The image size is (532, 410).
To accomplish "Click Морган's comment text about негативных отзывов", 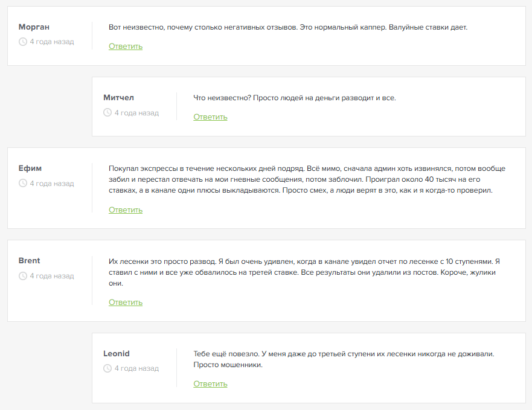I will (x=288, y=28).
